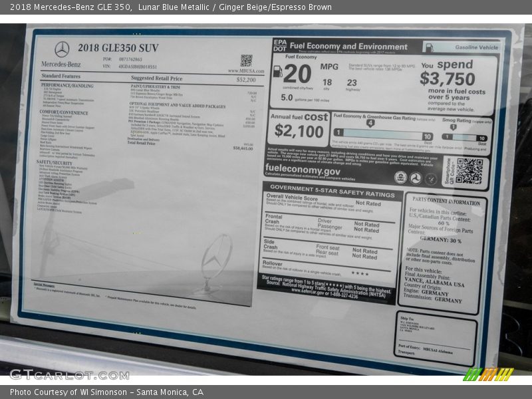Click the 'PARTS CONTENT INFORMATION' heading
The image size is (532, 399).
point(446,201)
